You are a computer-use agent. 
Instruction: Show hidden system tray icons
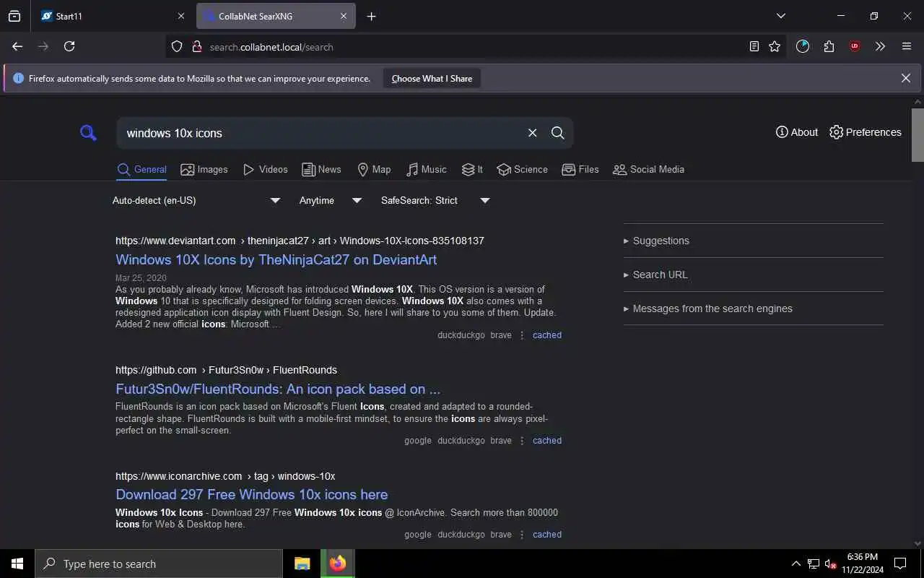coord(796,564)
